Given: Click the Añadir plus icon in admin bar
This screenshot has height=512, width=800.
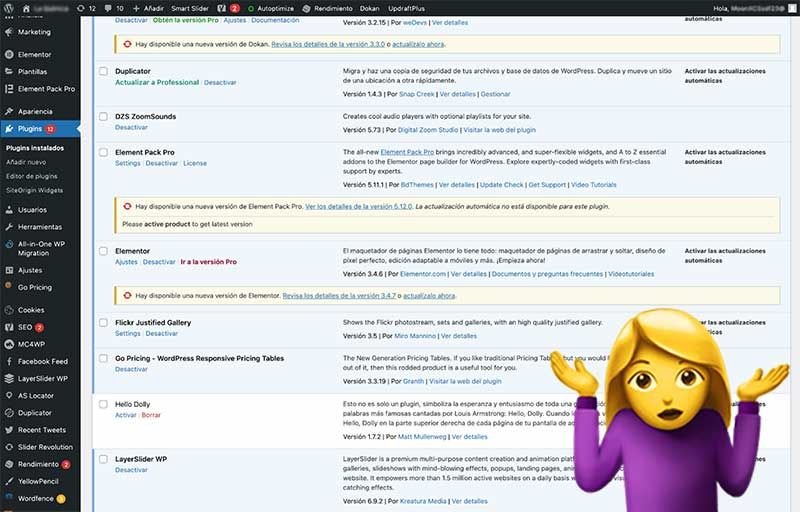Looking at the screenshot, I should tap(136, 8).
